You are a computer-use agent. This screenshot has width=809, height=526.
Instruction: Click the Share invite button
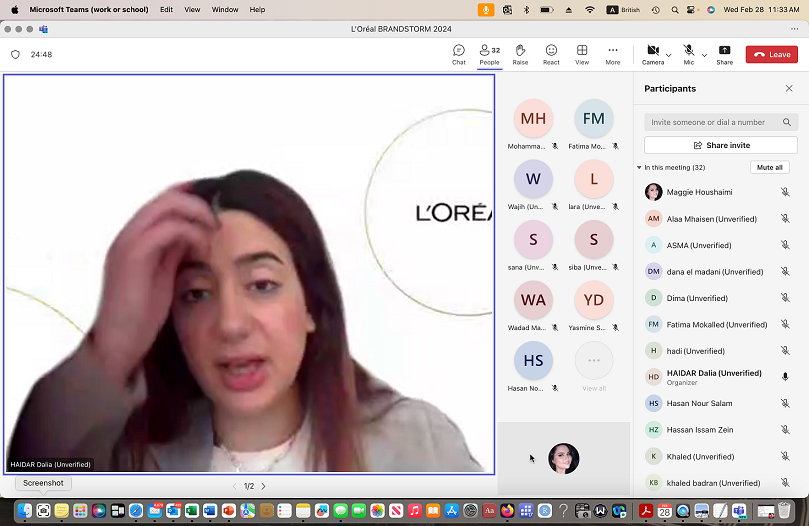pyautogui.click(x=721, y=145)
